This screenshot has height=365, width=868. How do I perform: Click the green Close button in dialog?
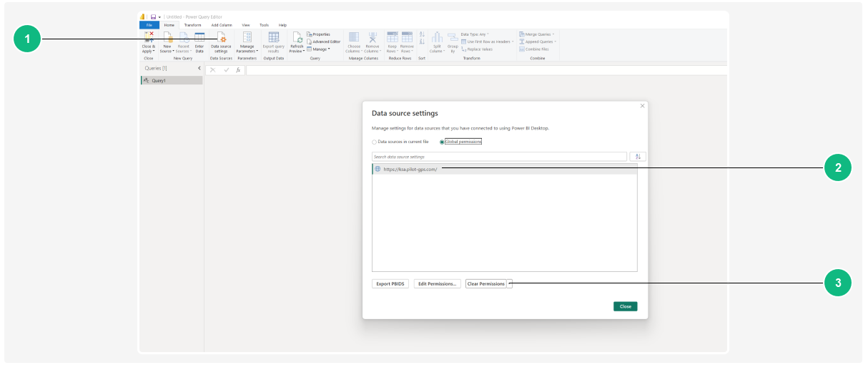tap(625, 306)
